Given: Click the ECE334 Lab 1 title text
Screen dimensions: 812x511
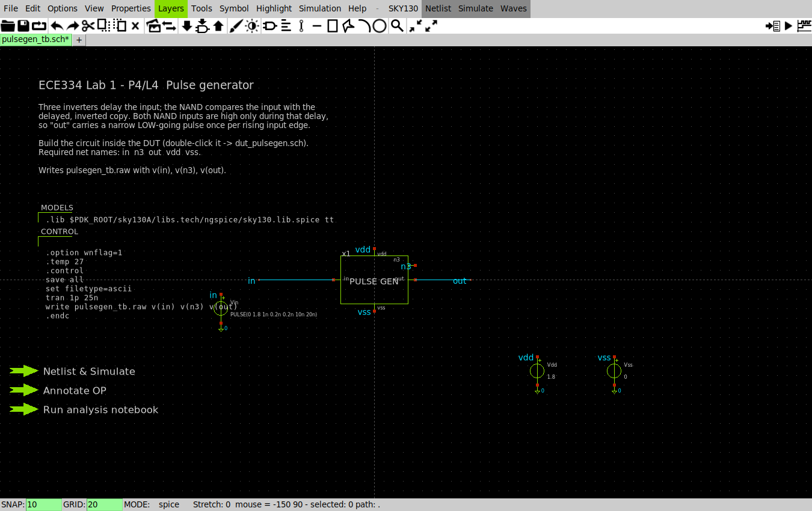Looking at the screenshot, I should point(146,85).
